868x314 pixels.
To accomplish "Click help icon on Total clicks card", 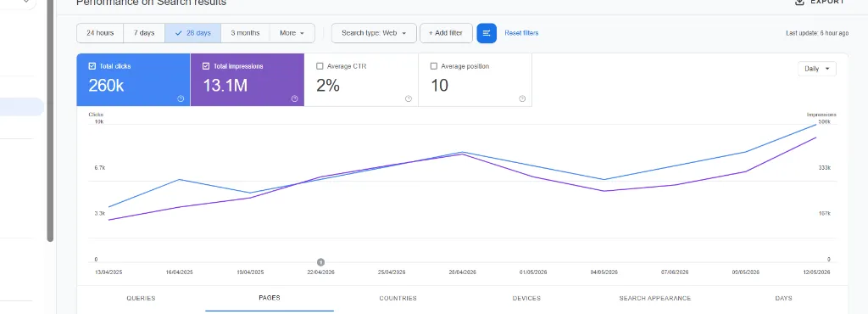I will click(x=181, y=99).
